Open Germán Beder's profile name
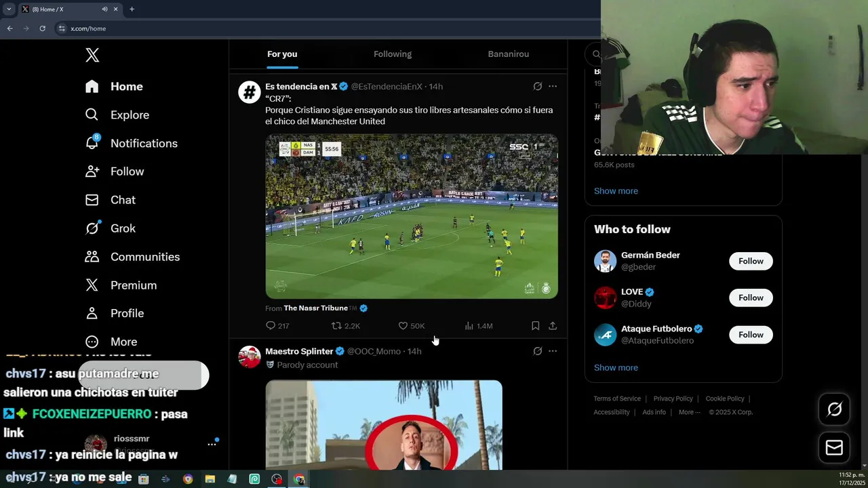 point(650,256)
